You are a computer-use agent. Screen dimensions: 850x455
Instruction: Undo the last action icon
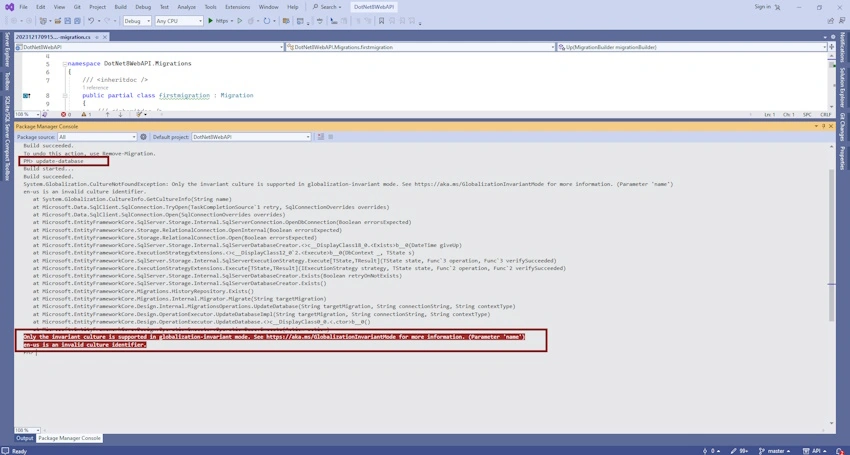91,21
